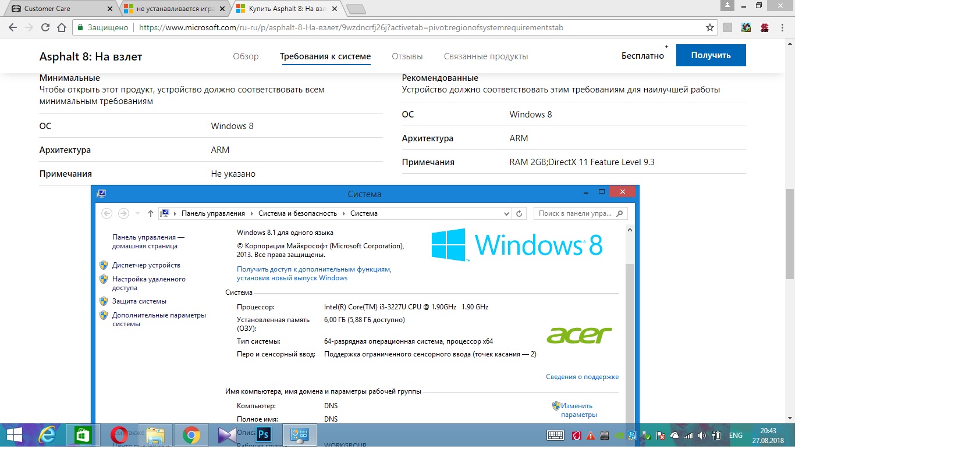Open Chrome home page icon
The width and height of the screenshot is (980, 471).
pyautogui.click(x=62, y=27)
